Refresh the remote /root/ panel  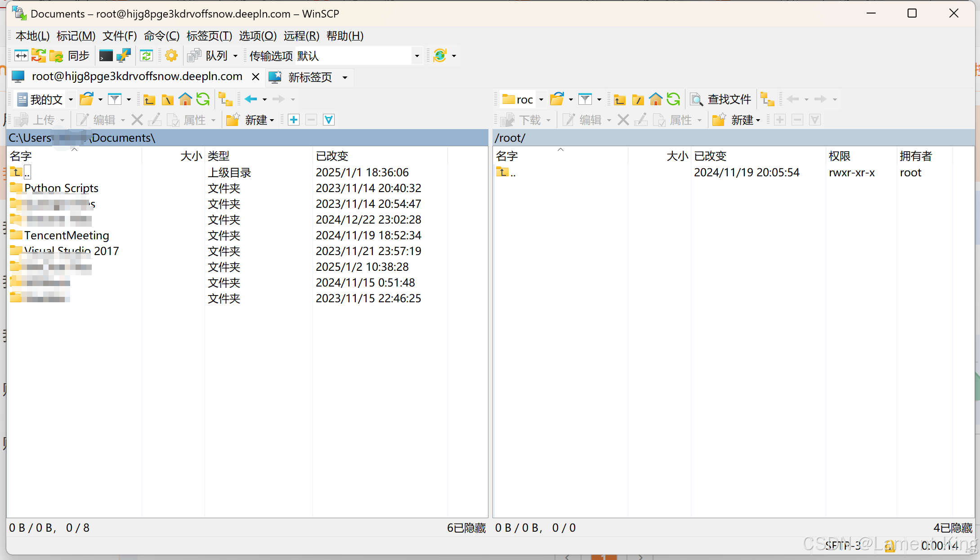click(673, 99)
